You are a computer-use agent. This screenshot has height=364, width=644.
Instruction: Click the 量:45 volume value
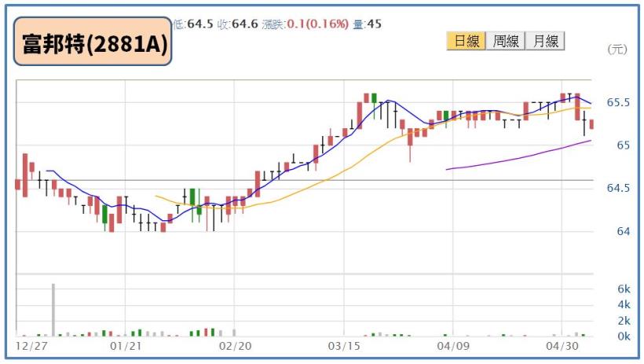tap(368, 24)
